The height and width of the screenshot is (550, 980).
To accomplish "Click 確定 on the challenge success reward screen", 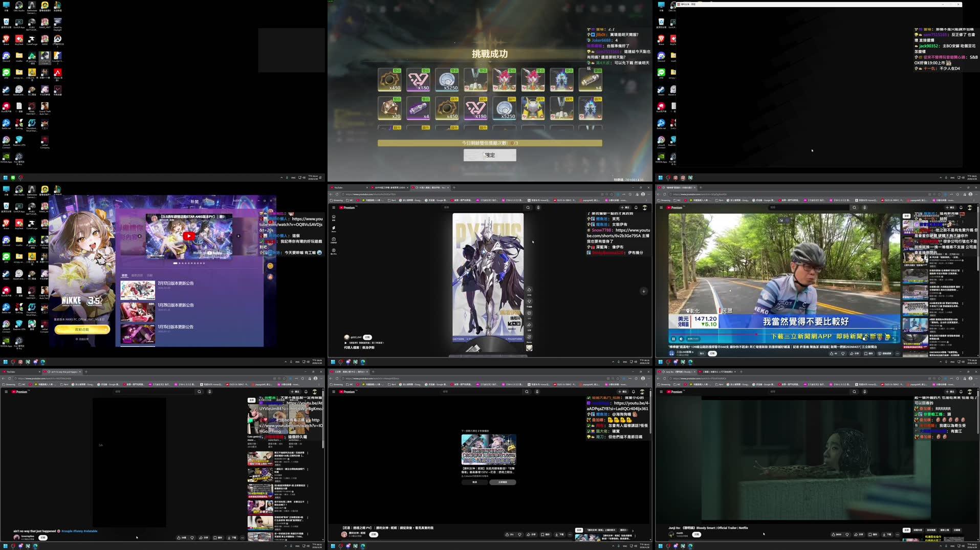I will coord(490,155).
